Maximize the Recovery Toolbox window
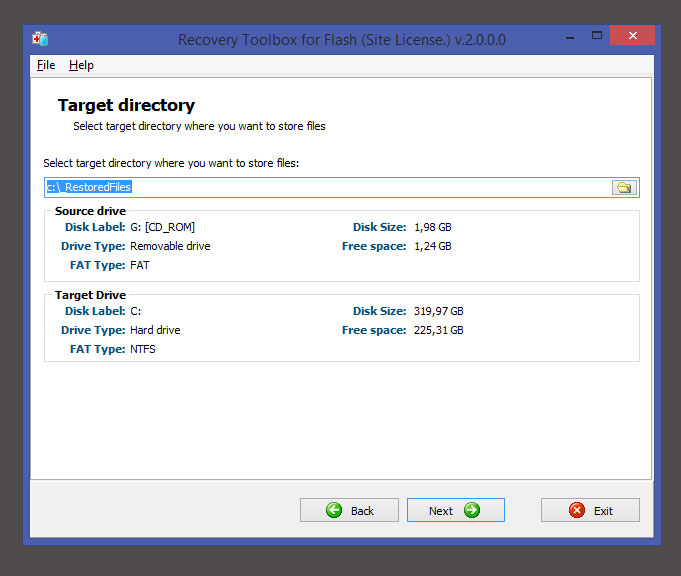Screen dimensions: 681x576 click(x=596, y=37)
